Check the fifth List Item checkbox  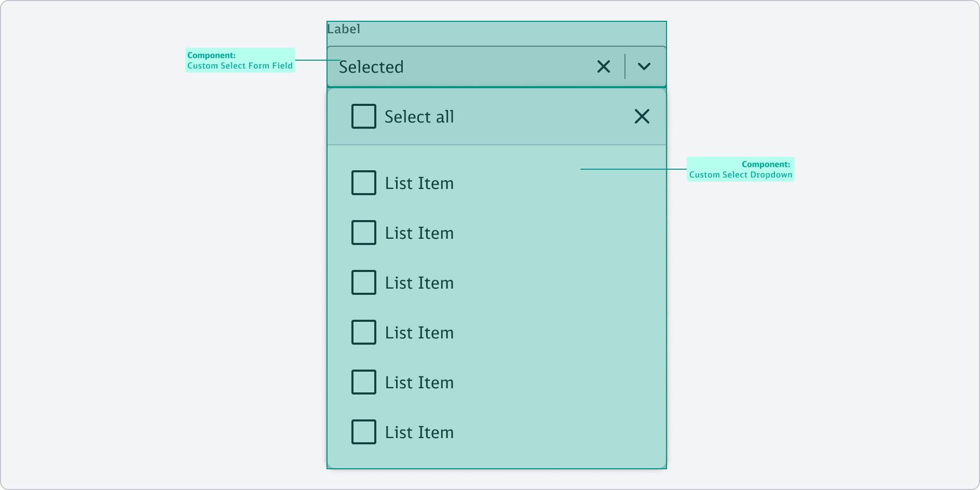pyautogui.click(x=364, y=382)
